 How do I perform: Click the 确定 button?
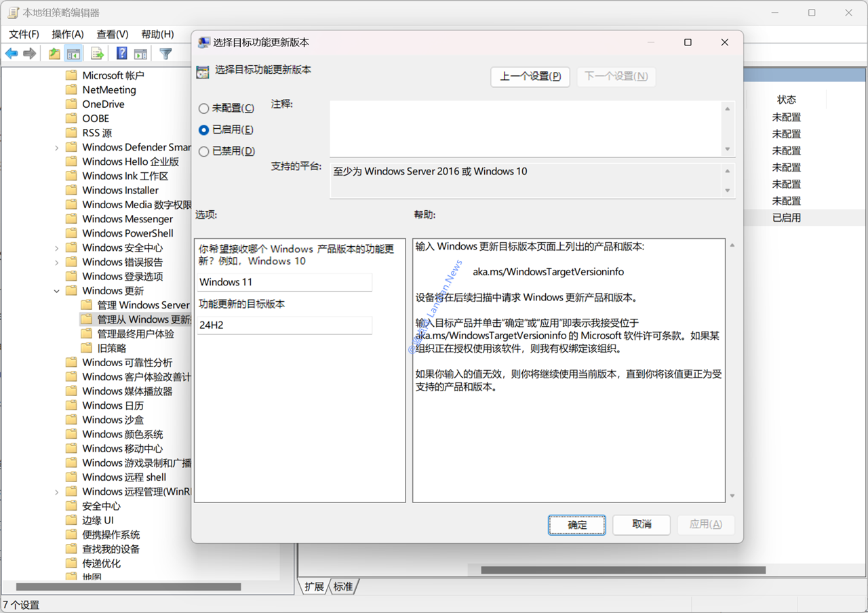tap(577, 525)
